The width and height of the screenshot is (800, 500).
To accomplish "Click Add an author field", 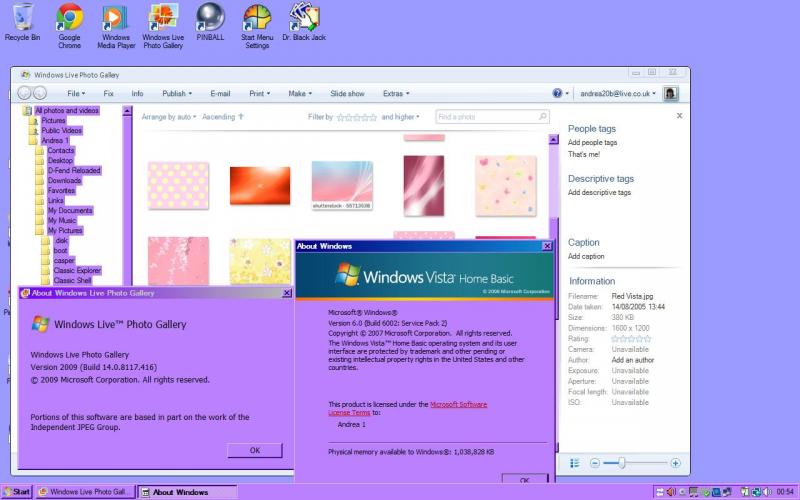I will 633,360.
